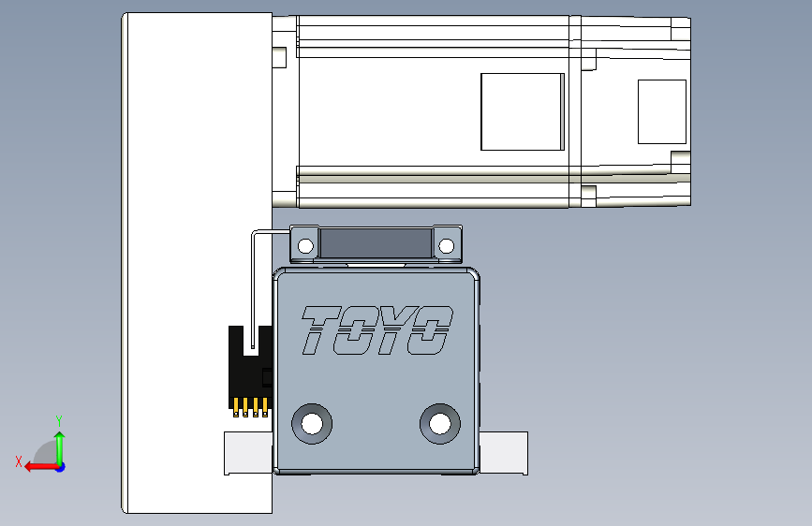Select the left screw hole on the gray cover
812x526 pixels.
[312, 423]
